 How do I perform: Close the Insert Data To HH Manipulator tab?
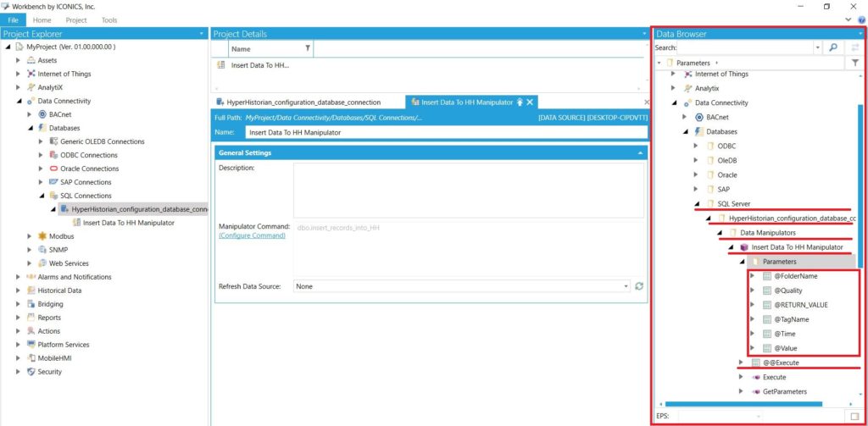pos(531,102)
